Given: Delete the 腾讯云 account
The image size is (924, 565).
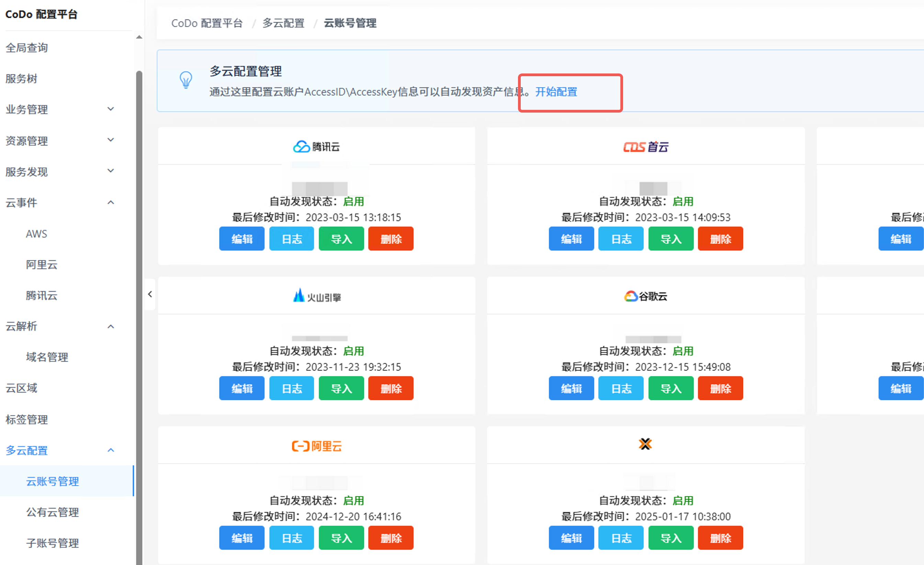Looking at the screenshot, I should tap(391, 239).
